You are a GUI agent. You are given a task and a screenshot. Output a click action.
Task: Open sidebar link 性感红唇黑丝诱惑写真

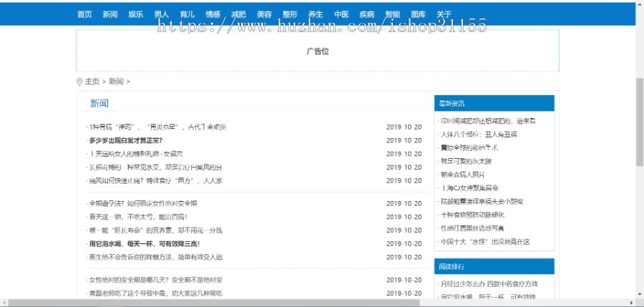(x=472, y=228)
